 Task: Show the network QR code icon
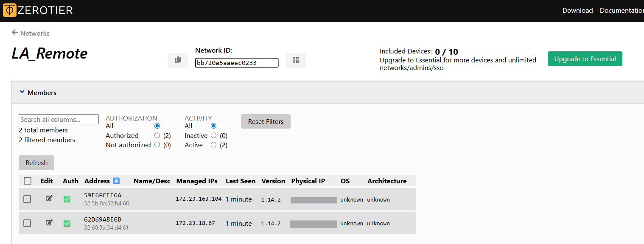click(296, 60)
